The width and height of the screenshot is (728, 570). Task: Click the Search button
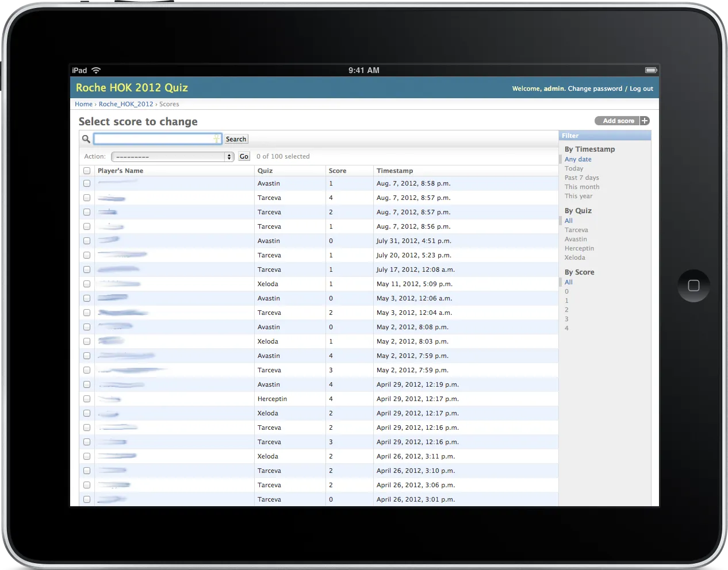pos(236,139)
